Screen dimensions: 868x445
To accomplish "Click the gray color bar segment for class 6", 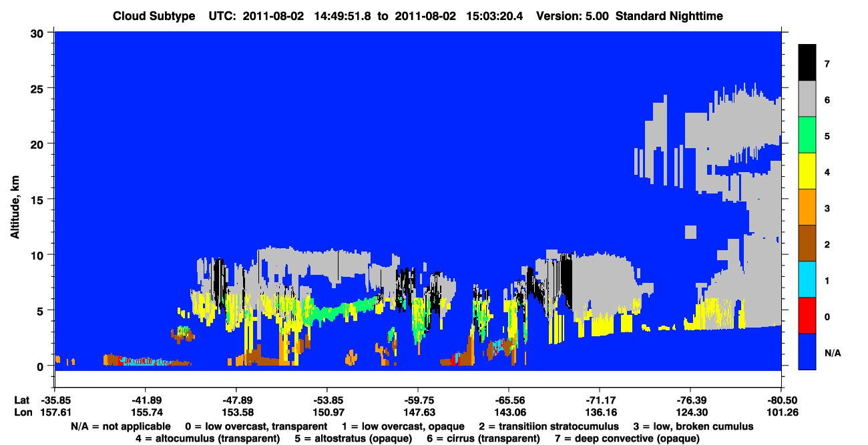I will click(x=807, y=99).
